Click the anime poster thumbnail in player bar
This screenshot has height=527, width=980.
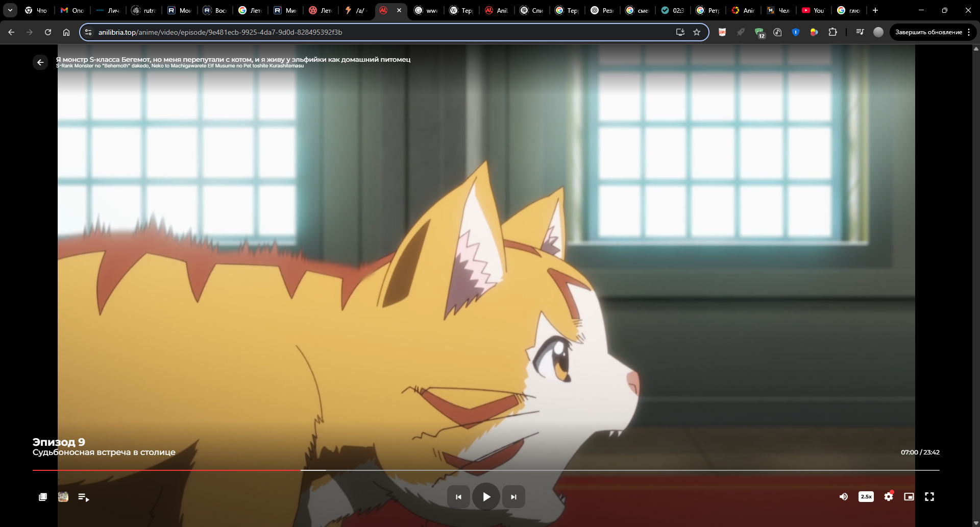coord(63,497)
